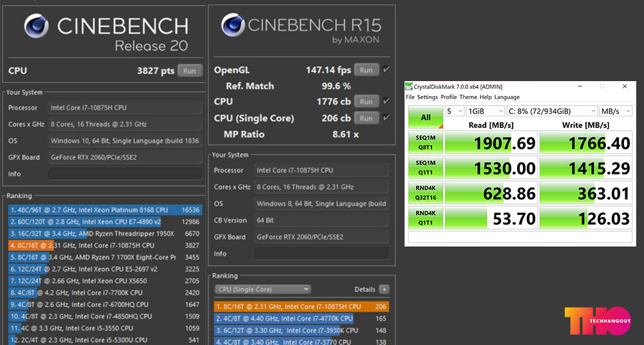Select the Intel Core i7-7700K ranking row

105,293
